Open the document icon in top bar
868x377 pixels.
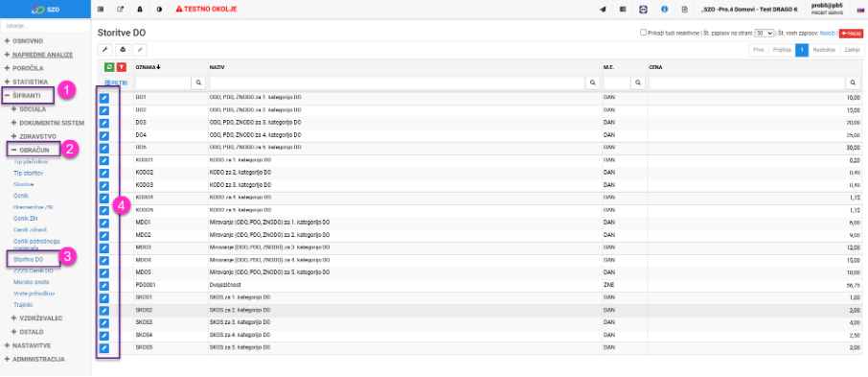684,10
